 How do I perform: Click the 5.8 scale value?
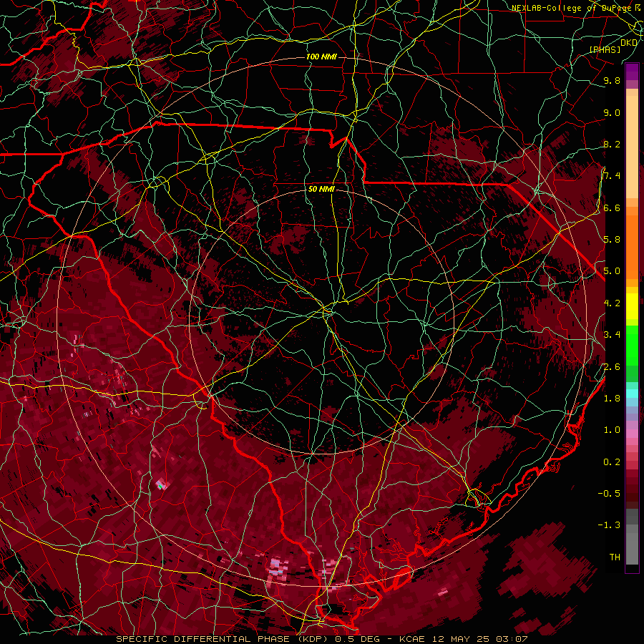[x=612, y=239]
